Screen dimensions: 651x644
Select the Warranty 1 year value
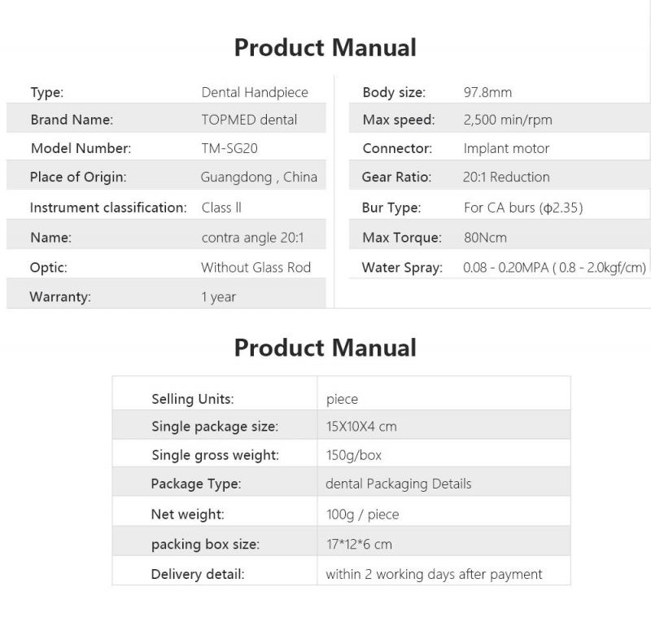tap(218, 296)
